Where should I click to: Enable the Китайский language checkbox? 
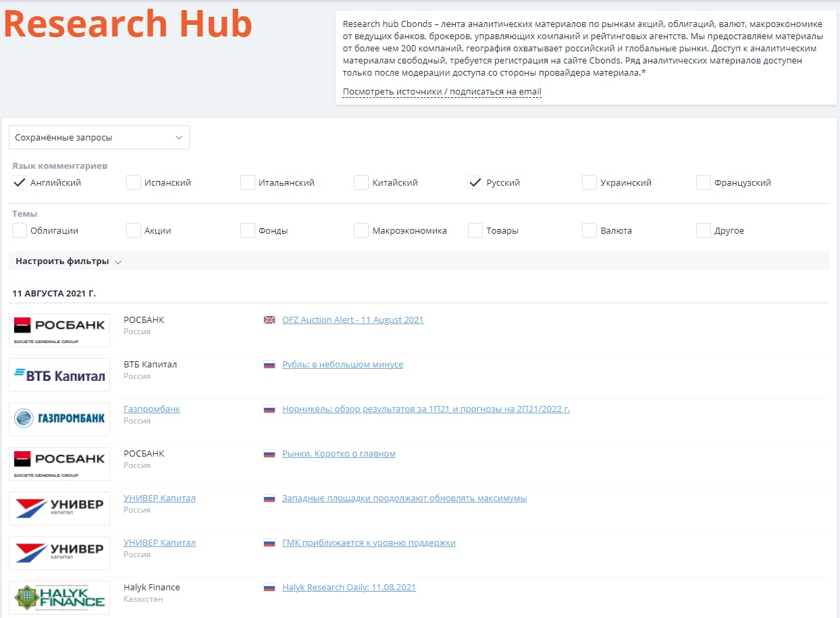pos(361,182)
